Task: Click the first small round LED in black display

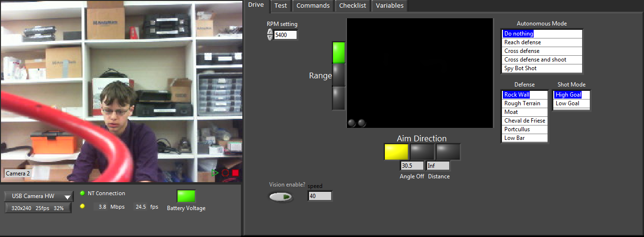Action: [x=352, y=123]
